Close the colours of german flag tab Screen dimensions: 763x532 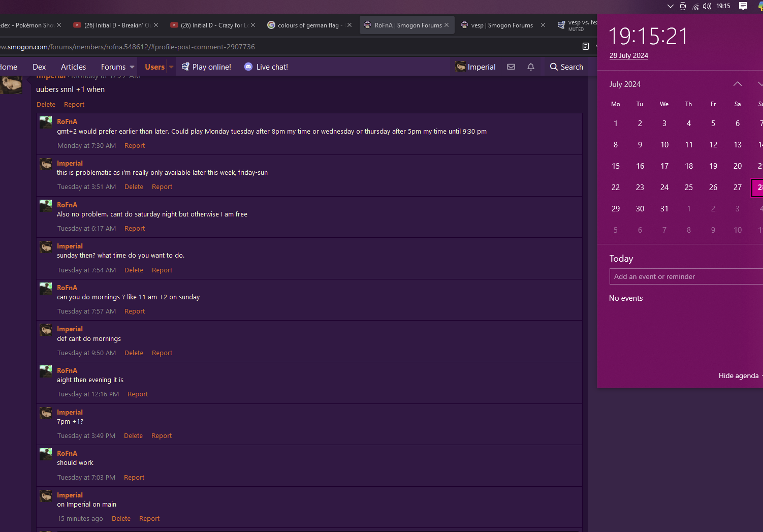point(349,25)
